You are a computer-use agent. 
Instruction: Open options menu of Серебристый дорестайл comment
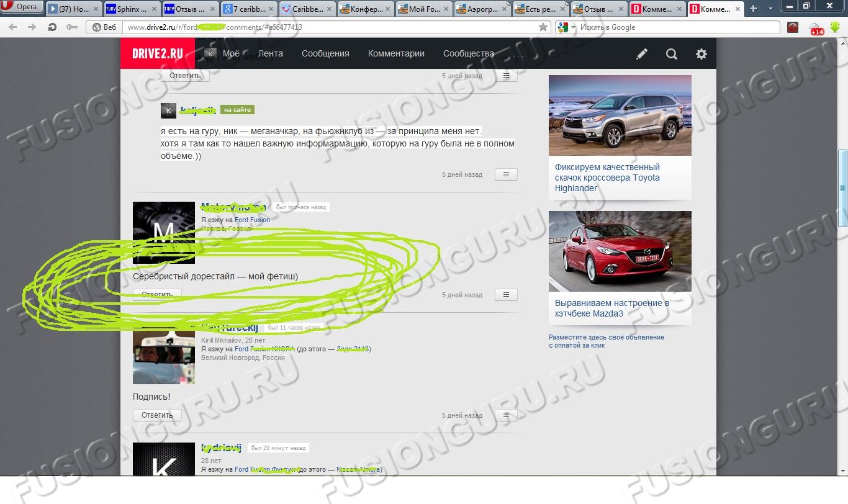coord(506,295)
